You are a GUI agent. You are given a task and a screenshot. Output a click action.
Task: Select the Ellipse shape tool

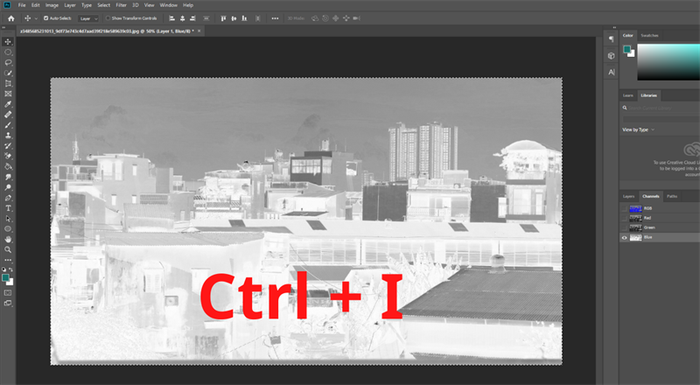coord(8,229)
